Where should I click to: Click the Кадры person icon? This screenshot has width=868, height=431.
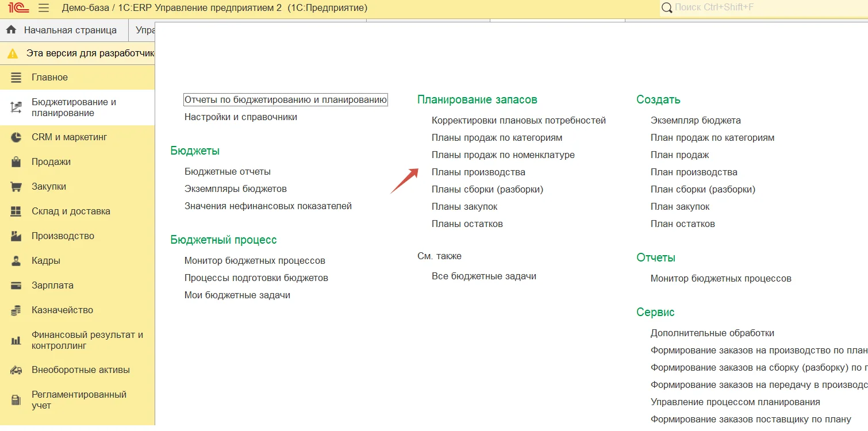pyautogui.click(x=16, y=261)
